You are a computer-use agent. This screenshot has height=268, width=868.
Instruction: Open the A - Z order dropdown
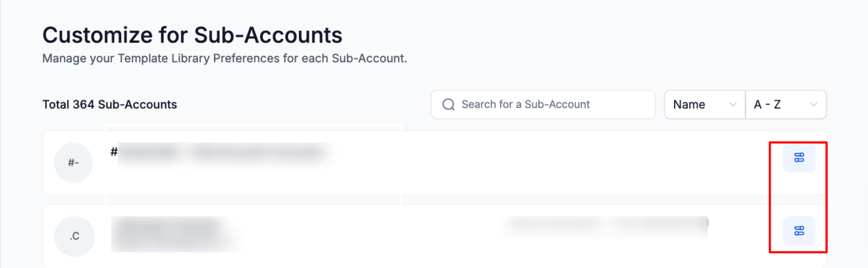786,105
